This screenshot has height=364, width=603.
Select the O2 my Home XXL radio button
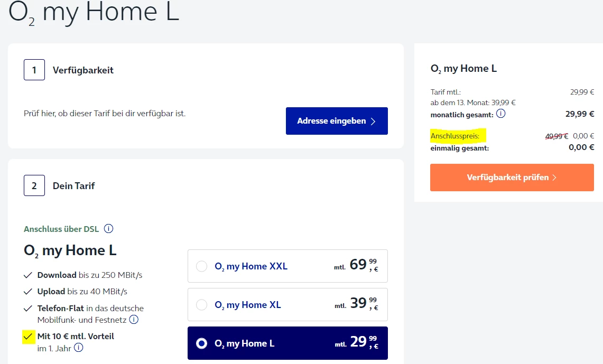point(201,266)
